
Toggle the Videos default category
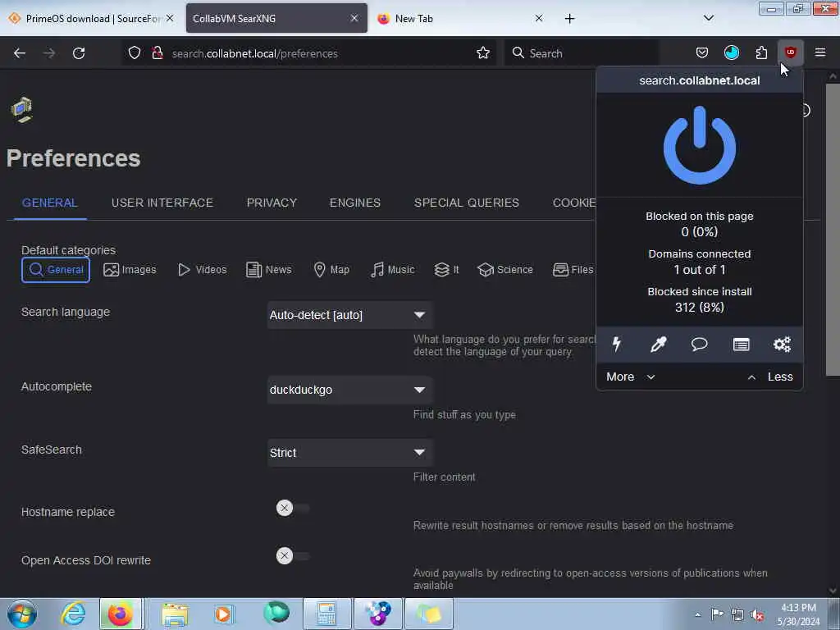tap(202, 269)
